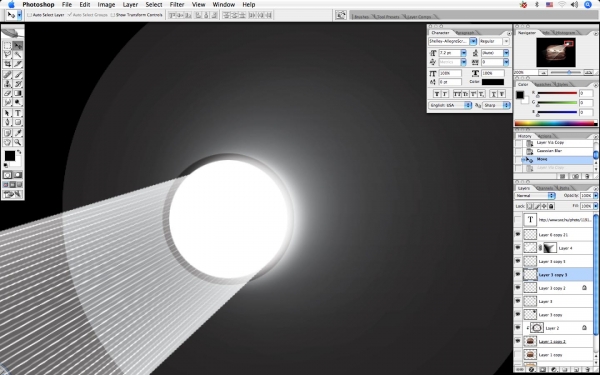
Task: Select the Blur tool
Action: [7, 103]
